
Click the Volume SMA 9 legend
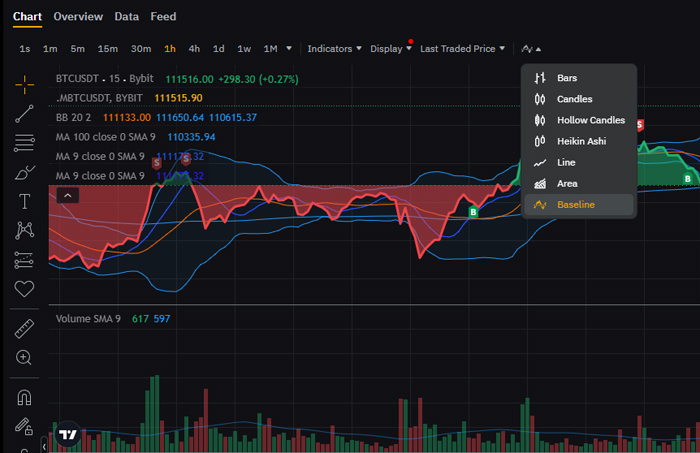click(x=88, y=319)
